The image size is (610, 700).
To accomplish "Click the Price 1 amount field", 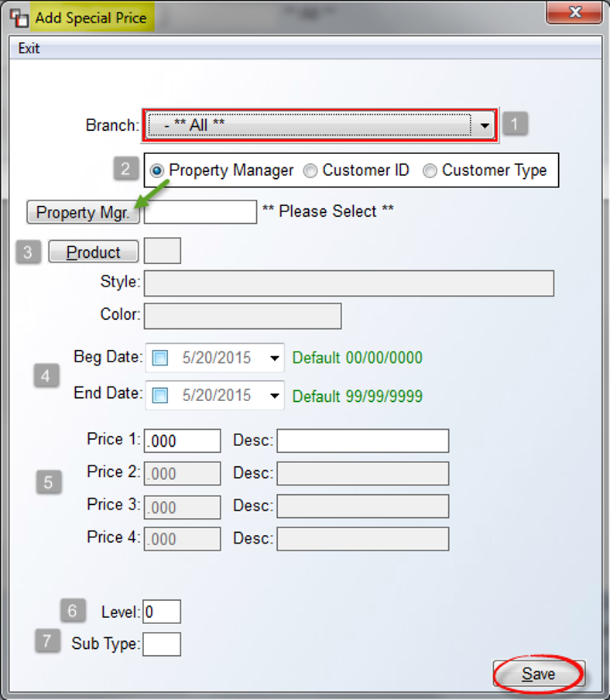I will [182, 441].
